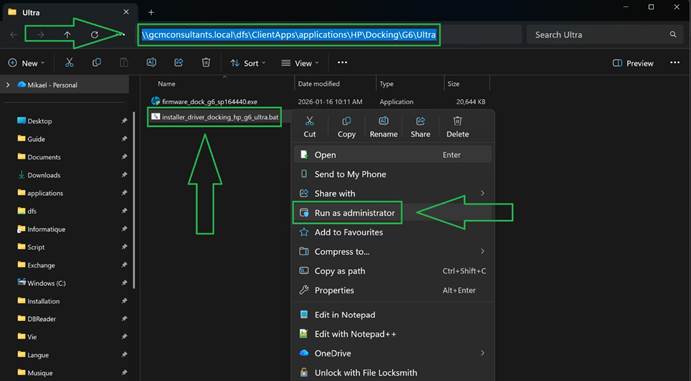Go up one folder level
The image size is (691, 381).
pyautogui.click(x=67, y=34)
